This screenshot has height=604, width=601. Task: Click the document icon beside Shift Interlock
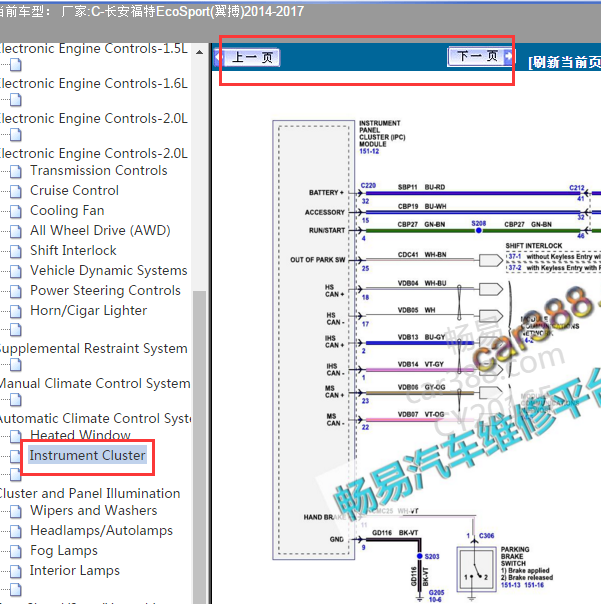click(16, 252)
